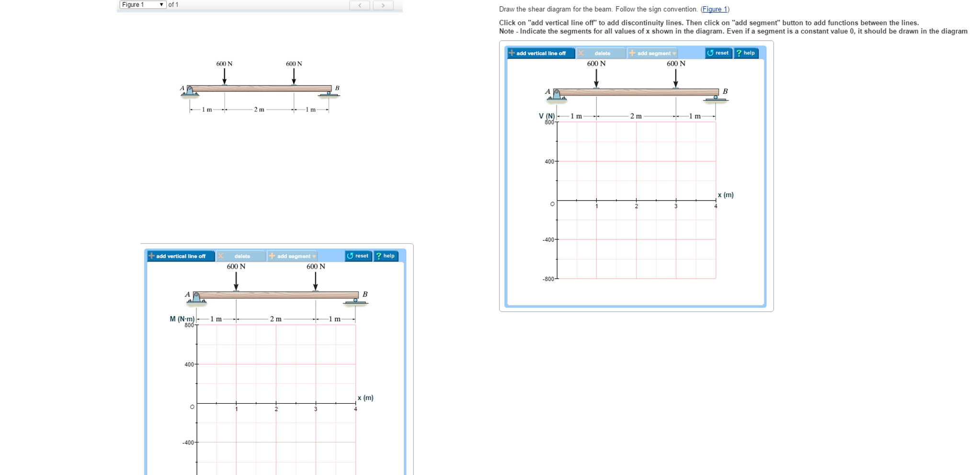The width and height of the screenshot is (980, 475).
Task: Add vertical line off in shear diagram
Action: pos(541,53)
